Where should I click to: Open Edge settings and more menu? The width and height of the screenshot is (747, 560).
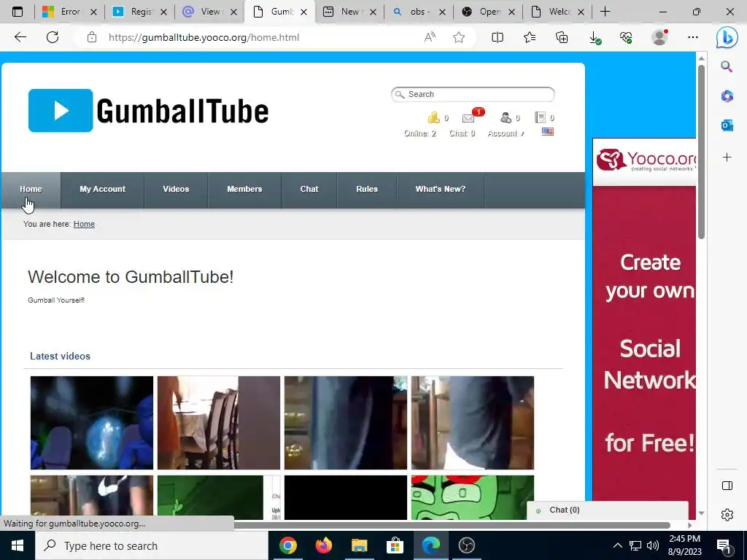point(693,37)
